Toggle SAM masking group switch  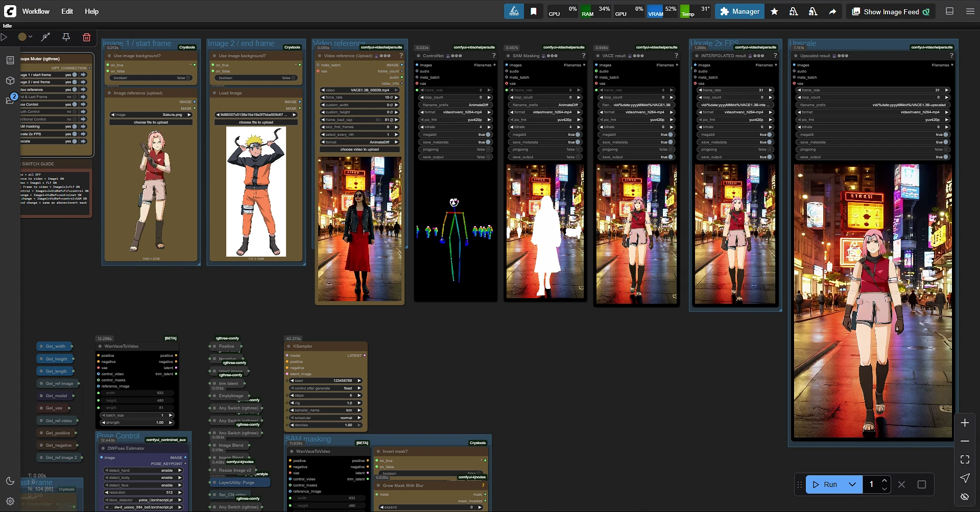click(x=75, y=127)
